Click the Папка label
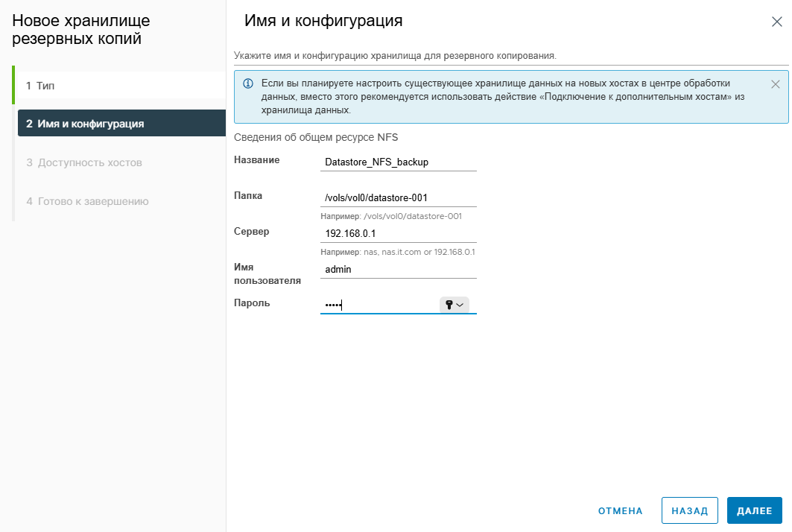 [x=248, y=196]
